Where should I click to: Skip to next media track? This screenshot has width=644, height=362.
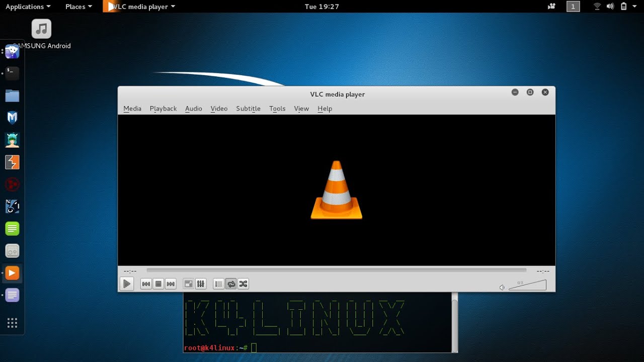click(171, 284)
